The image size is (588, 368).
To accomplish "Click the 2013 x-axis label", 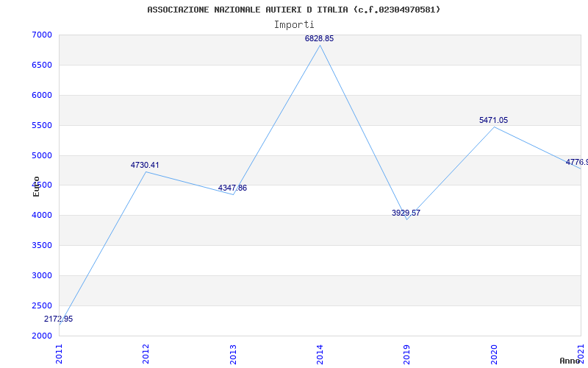I will [x=233, y=354].
